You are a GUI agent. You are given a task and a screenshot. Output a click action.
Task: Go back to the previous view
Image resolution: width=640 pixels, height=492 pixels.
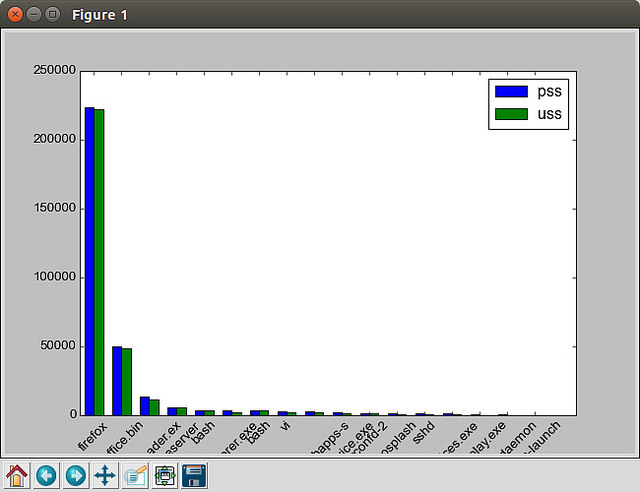click(x=46, y=475)
